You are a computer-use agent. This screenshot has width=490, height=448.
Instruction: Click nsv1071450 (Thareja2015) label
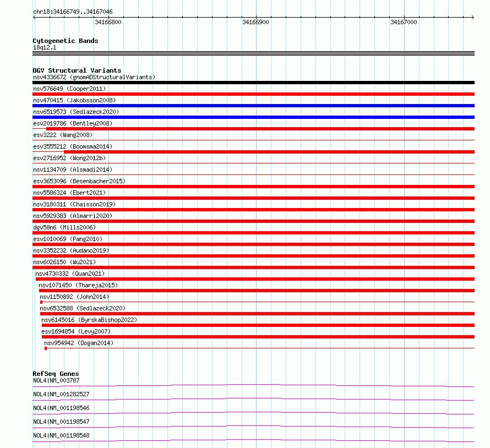(78, 285)
